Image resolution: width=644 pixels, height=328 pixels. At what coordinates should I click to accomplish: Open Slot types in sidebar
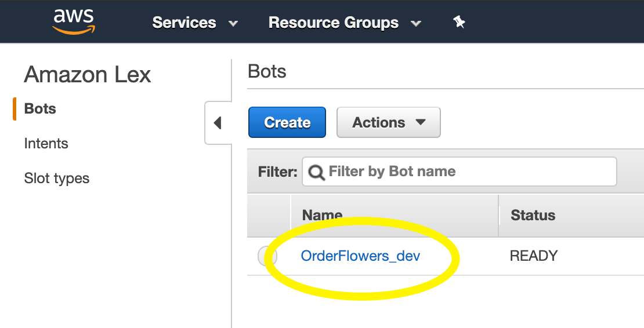tap(57, 178)
